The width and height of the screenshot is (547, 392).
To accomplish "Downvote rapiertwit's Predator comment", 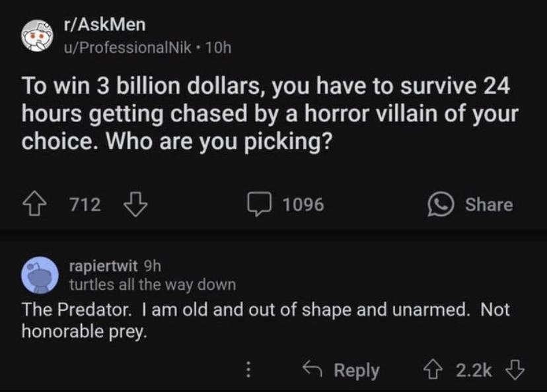I will click(x=517, y=370).
